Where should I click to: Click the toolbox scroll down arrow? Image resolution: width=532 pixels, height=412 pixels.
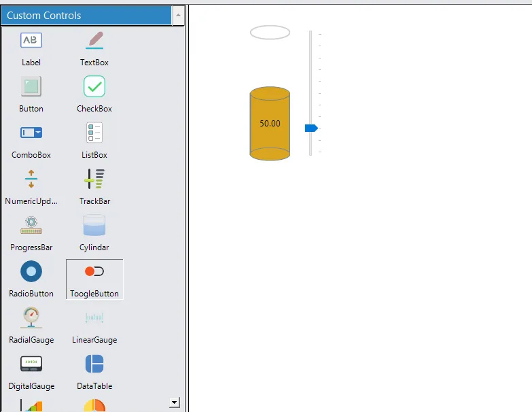pos(175,402)
